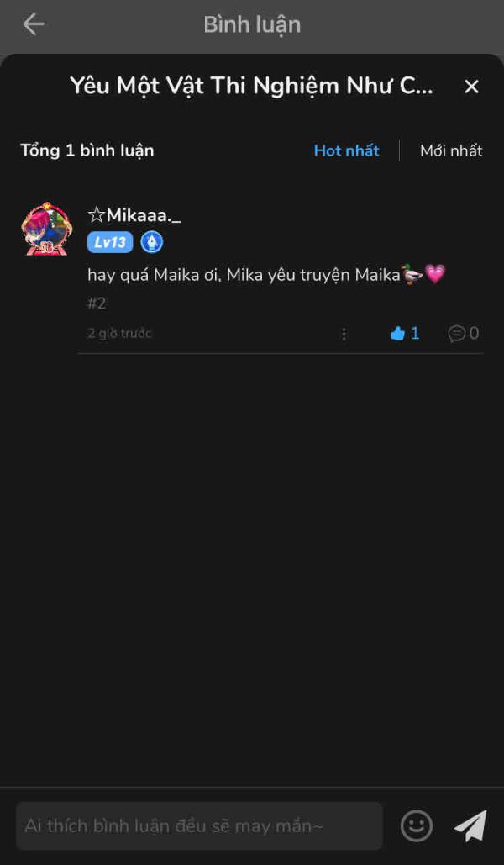Click the 2 giờ trước timestamp
The height and width of the screenshot is (865, 504).
(119, 334)
